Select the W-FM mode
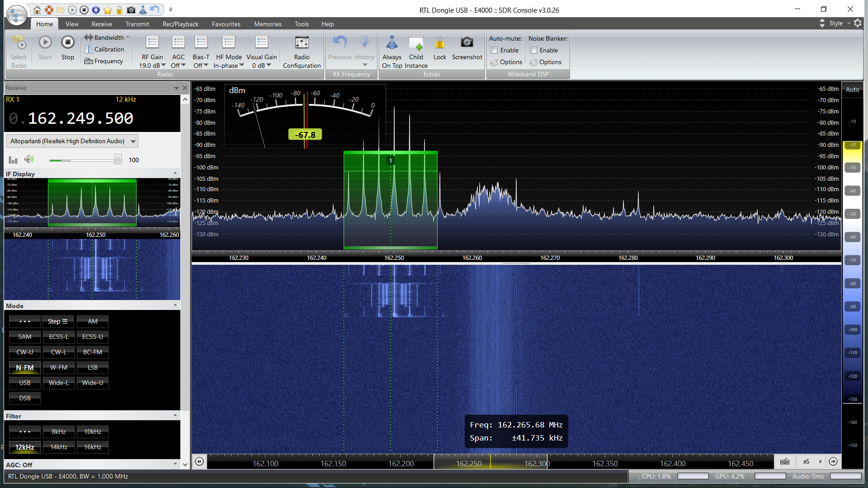This screenshot has height=488, width=868. tap(59, 367)
